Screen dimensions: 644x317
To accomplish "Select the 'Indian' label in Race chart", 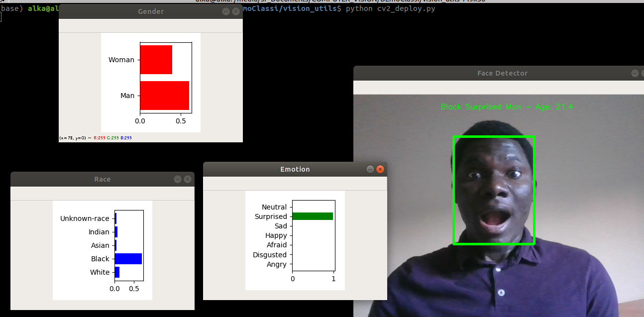I will pyautogui.click(x=99, y=232).
